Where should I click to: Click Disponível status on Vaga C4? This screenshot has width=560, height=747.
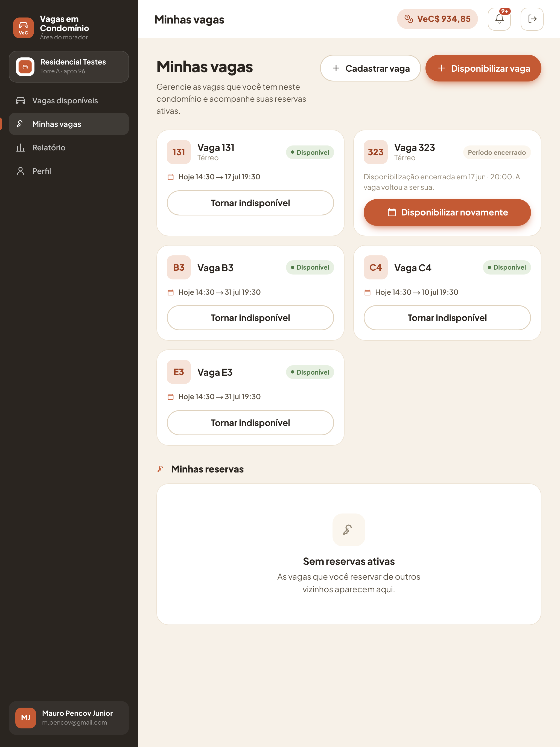click(x=507, y=267)
